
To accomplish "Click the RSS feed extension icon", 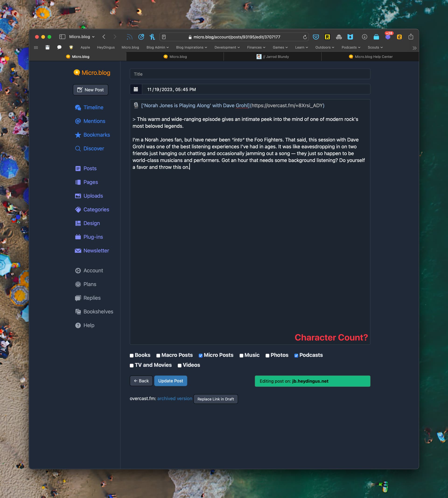I will click(x=129, y=37).
